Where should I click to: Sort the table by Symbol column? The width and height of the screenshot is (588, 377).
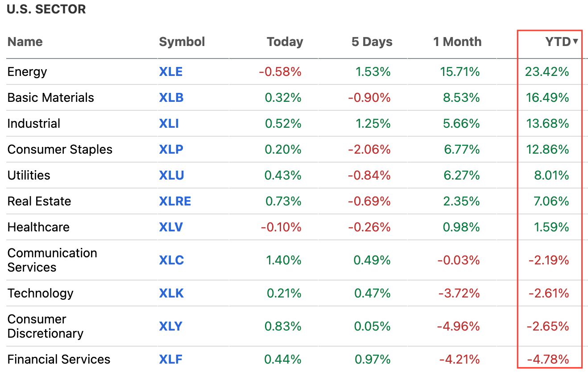coord(182,42)
